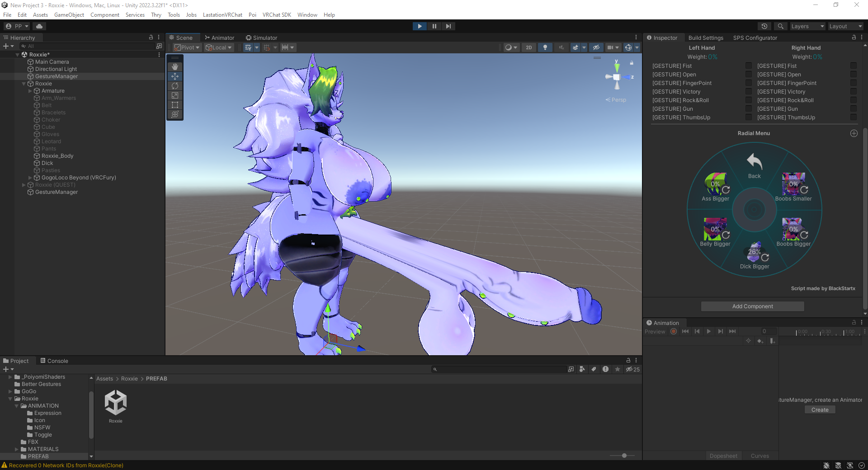868x470 pixels.
Task: Expand GogoLoco Beyond (VRCFury) item
Action: tap(30, 178)
